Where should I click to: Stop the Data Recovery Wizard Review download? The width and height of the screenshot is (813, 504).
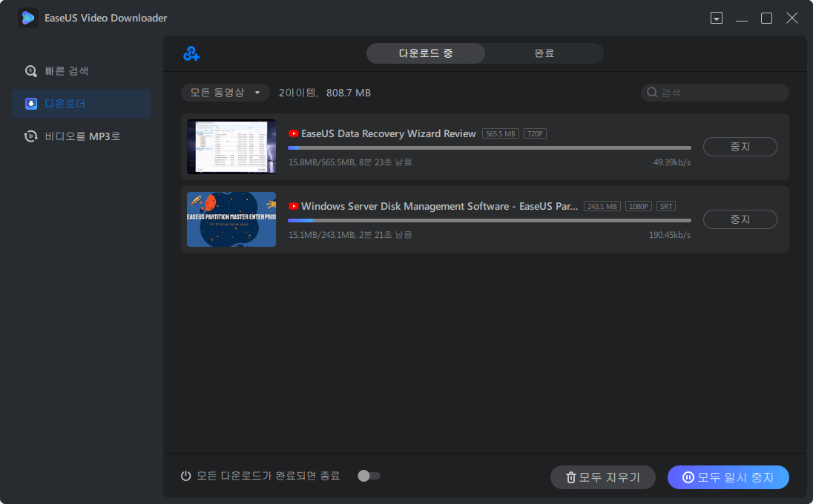tap(740, 147)
